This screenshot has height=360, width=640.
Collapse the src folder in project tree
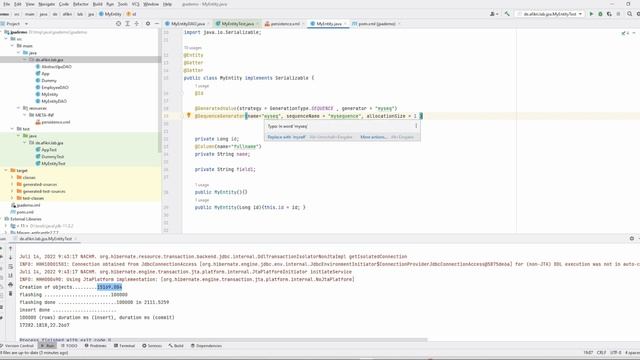pos(6,39)
